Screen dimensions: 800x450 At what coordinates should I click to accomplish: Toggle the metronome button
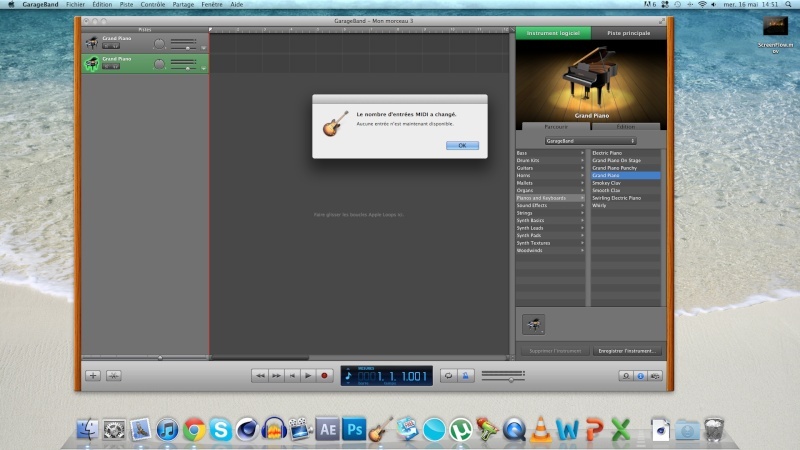pyautogui.click(x=466, y=375)
